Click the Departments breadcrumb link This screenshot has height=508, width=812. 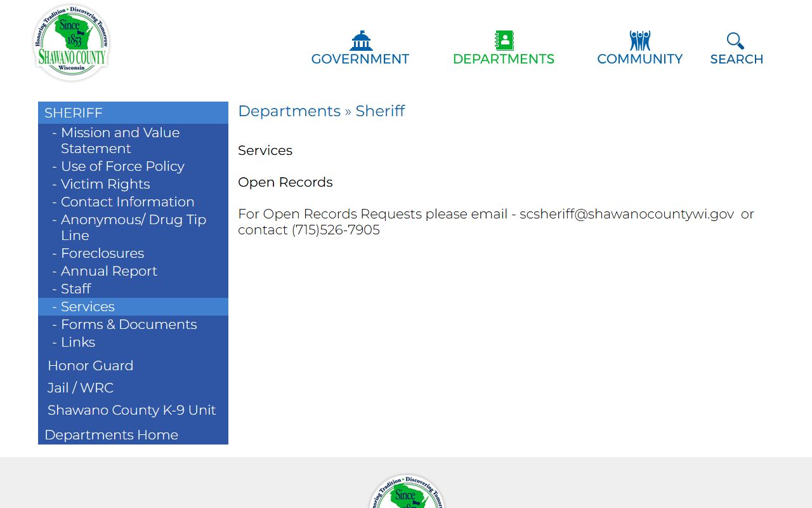(x=289, y=111)
